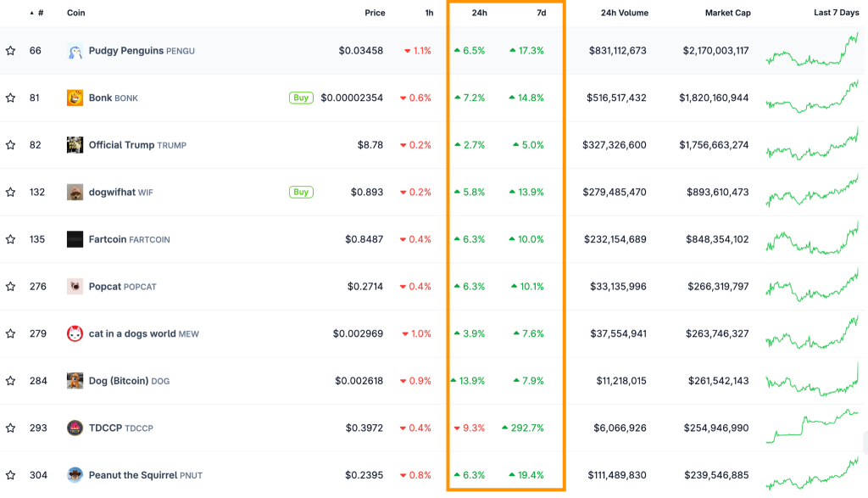Click the Fartcoin coin logo

pos(75,239)
